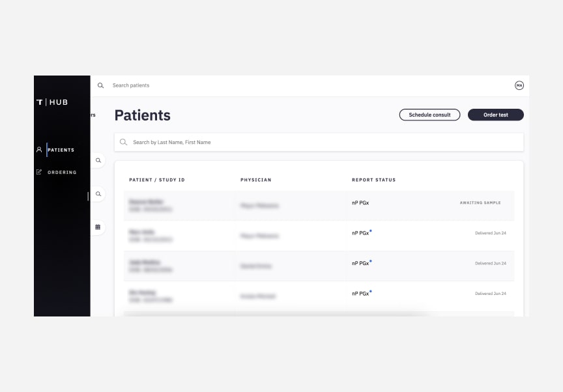Click the upper round search icon button
The image size is (563, 392).
(x=98, y=160)
